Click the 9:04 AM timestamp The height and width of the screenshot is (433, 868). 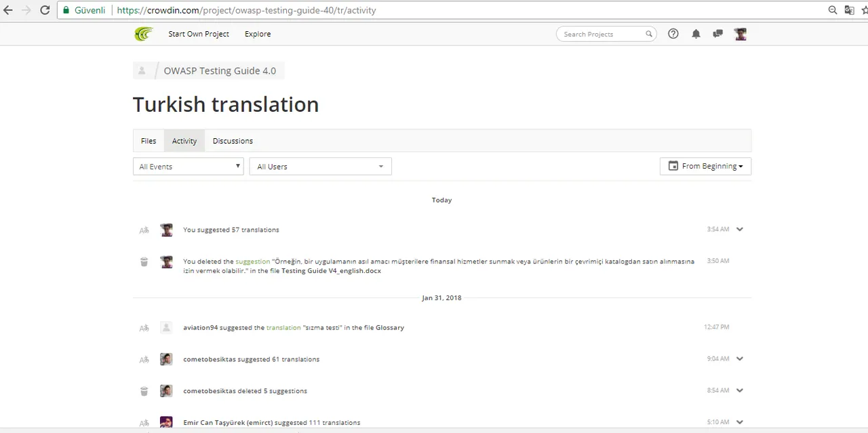[718, 359]
